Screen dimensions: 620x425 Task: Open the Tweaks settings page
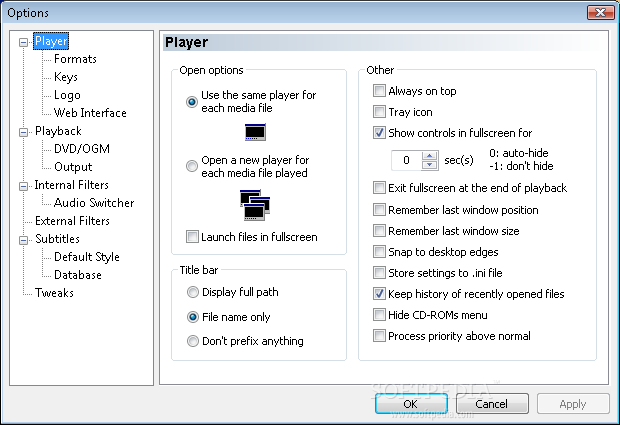[54, 293]
